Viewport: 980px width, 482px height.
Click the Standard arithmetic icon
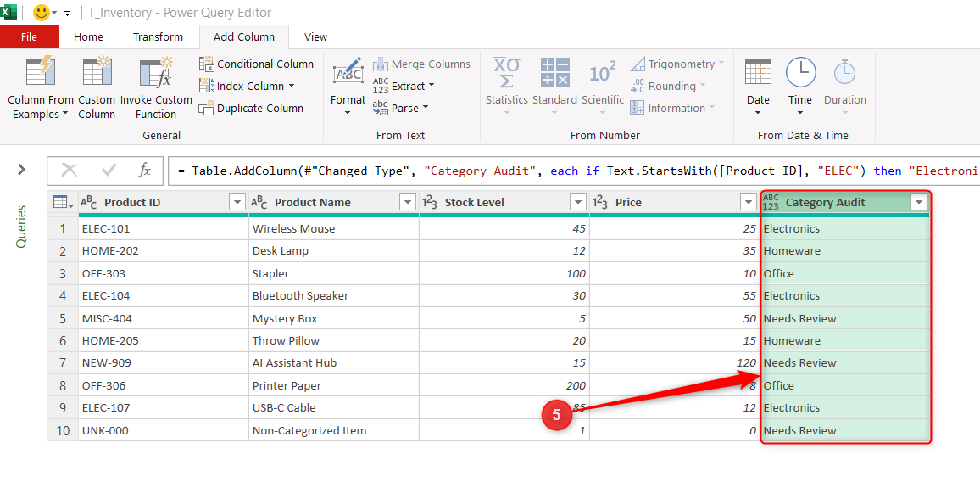555,73
